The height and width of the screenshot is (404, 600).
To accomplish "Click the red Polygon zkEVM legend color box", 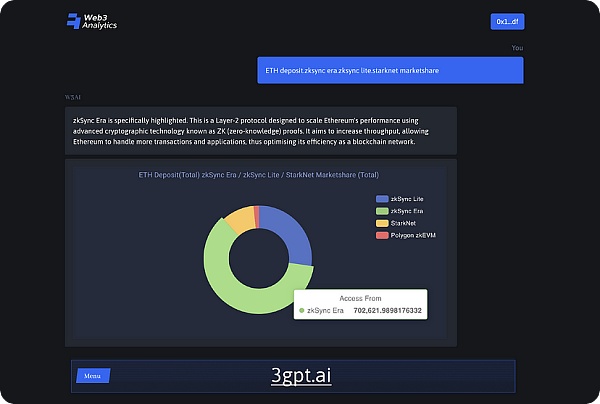I will (381, 235).
